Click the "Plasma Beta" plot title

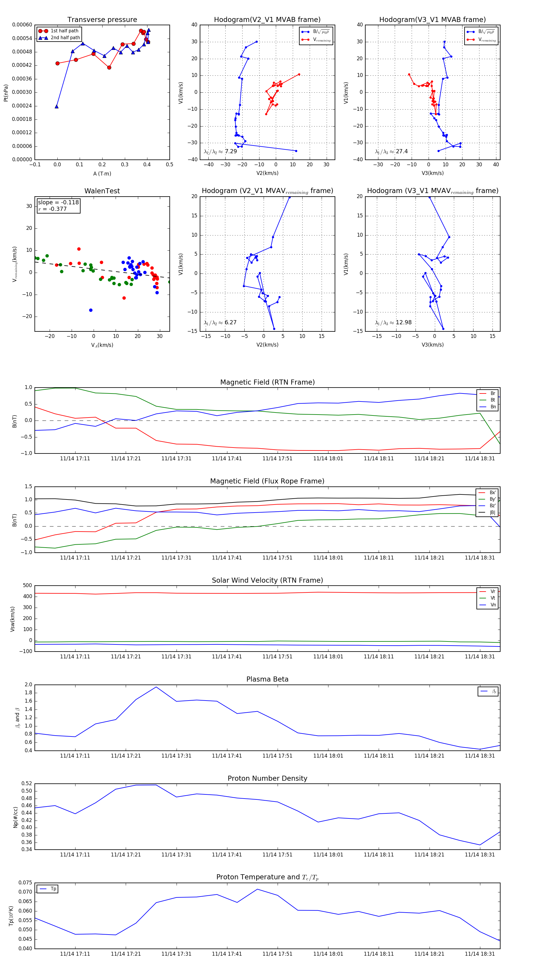click(x=267, y=679)
